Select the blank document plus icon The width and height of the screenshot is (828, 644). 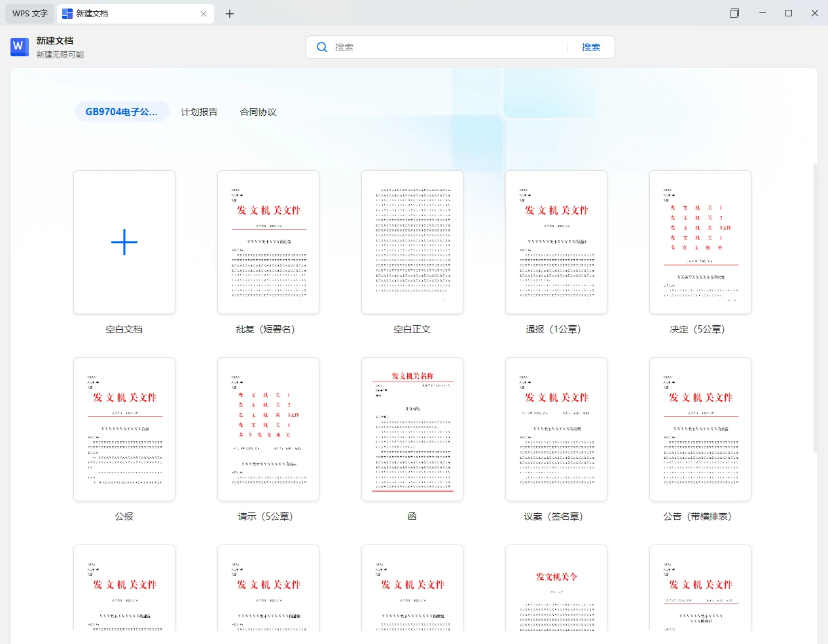pos(124,242)
